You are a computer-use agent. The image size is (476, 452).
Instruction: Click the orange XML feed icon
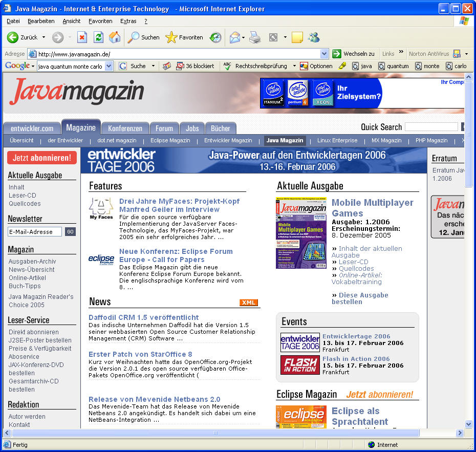[248, 303]
